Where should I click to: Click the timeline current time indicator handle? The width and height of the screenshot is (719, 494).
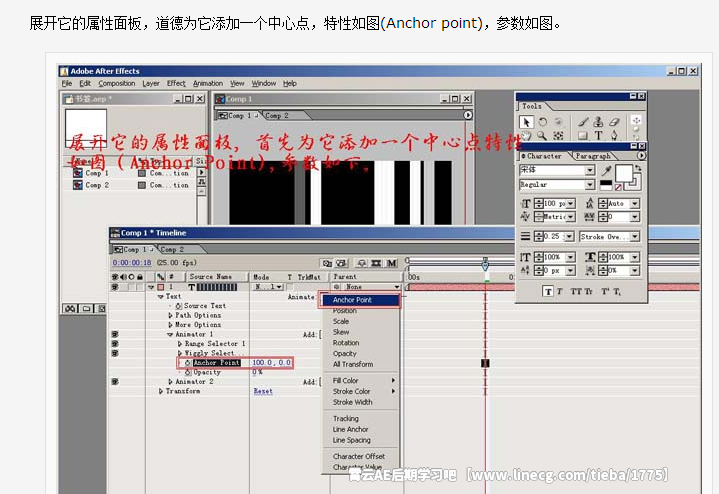coord(485,263)
